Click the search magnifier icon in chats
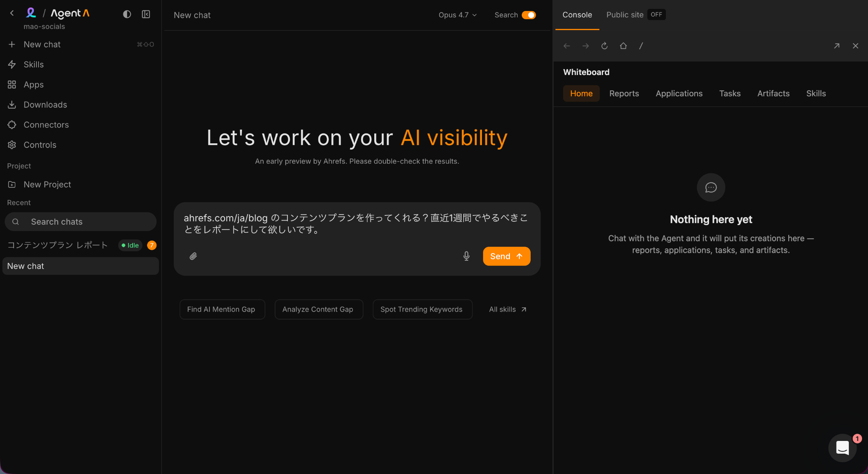This screenshot has height=474, width=868. click(x=16, y=222)
